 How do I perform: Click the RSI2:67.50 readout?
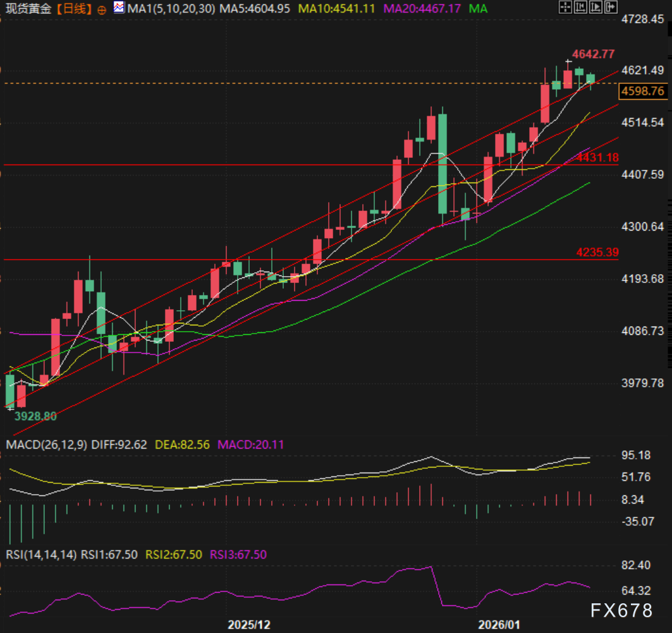[x=174, y=555]
